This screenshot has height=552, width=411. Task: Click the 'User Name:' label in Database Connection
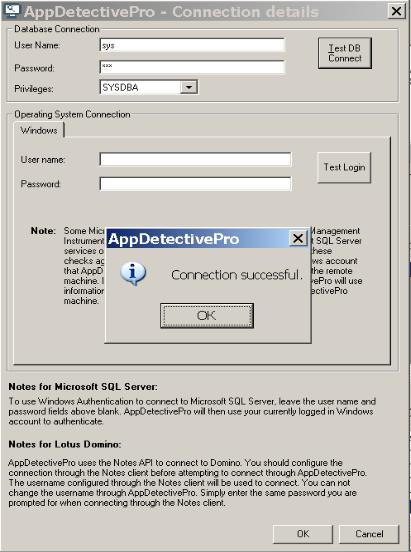coord(37,45)
